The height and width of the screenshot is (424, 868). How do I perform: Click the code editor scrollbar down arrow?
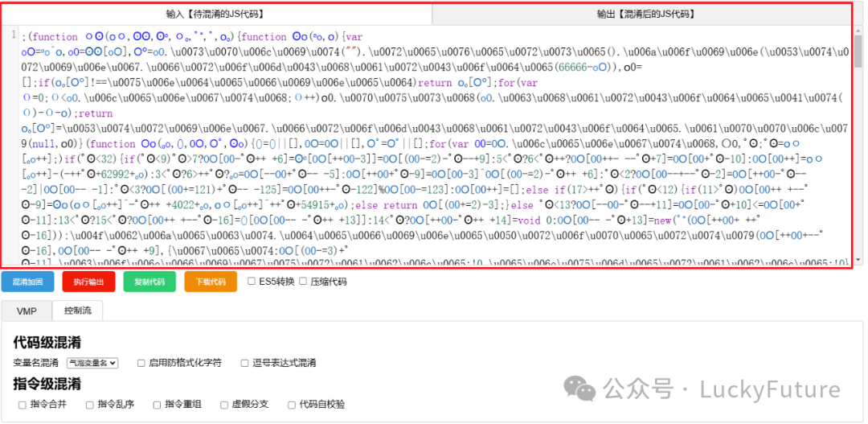click(858, 259)
